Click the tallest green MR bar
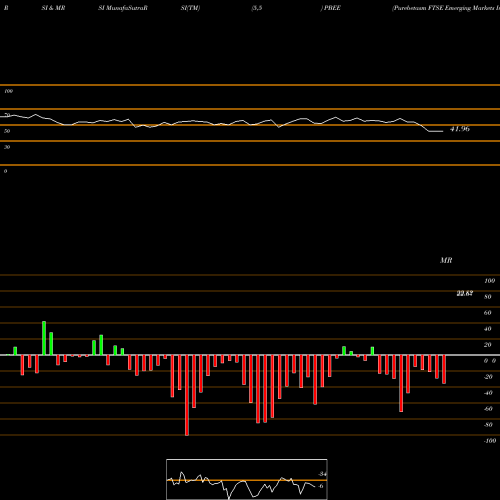 point(44,338)
